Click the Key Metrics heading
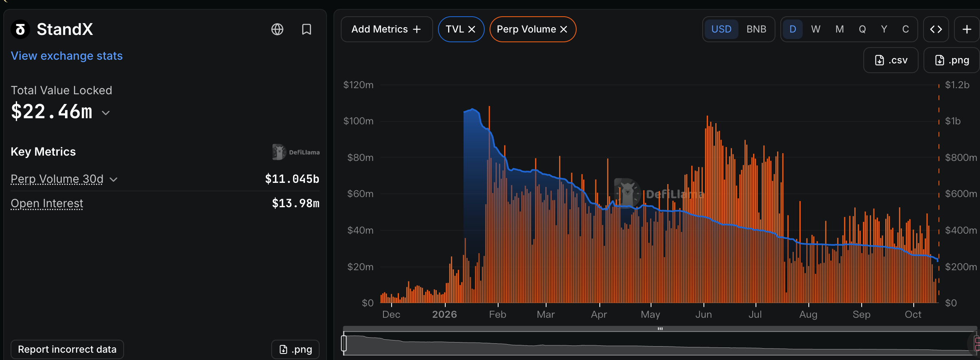Screen dimensions: 980x360 [43, 152]
